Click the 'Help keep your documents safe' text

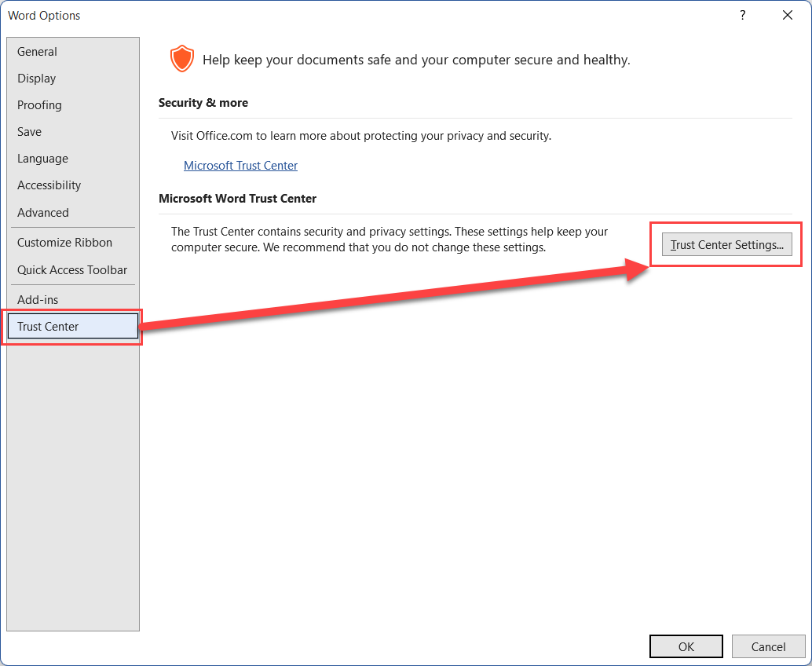coord(416,60)
